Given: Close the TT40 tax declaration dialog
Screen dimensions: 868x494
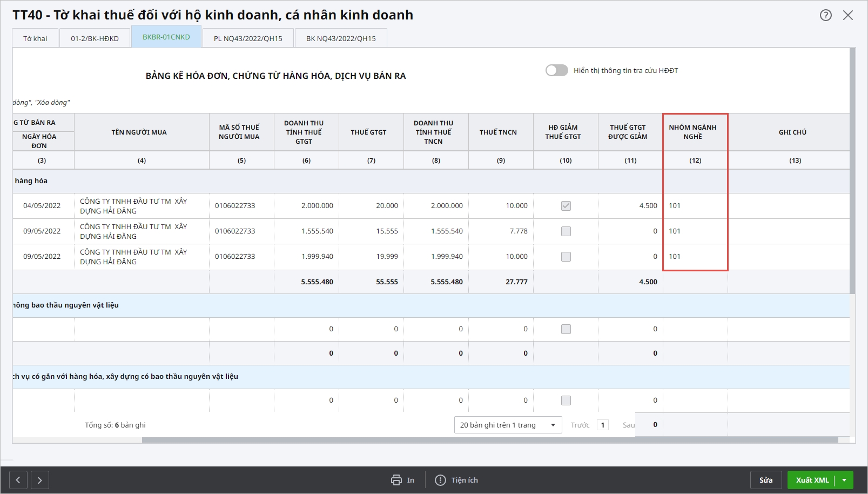Looking at the screenshot, I should pos(848,15).
